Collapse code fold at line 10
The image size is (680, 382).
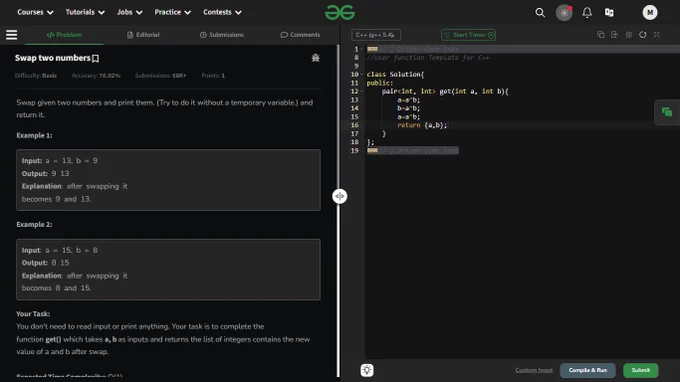pyautogui.click(x=362, y=75)
